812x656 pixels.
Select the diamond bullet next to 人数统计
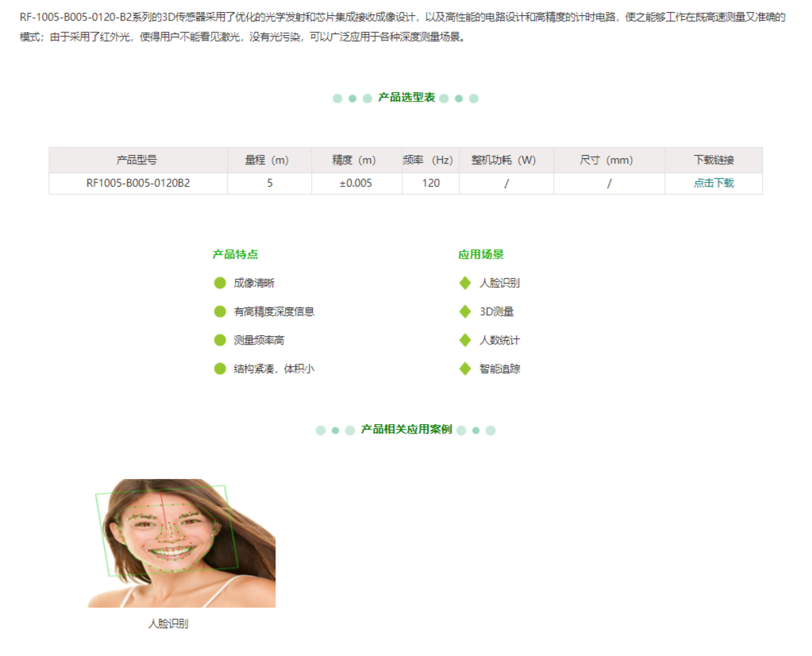click(x=465, y=340)
